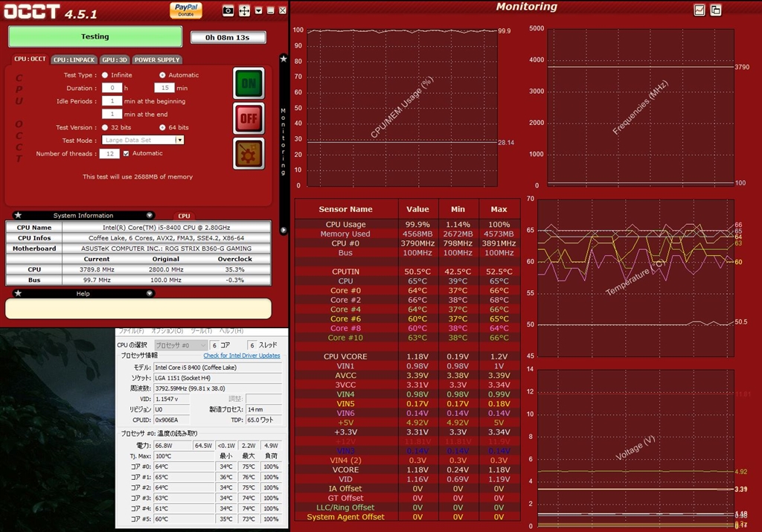
Task: Select the CPUTIN sensor row
Action: (407, 272)
